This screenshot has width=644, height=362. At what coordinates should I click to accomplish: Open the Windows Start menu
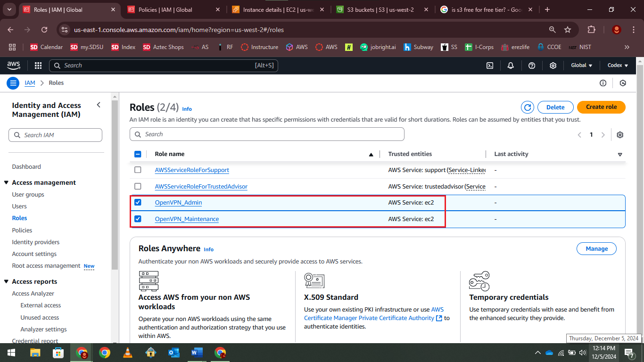pyautogui.click(x=11, y=353)
